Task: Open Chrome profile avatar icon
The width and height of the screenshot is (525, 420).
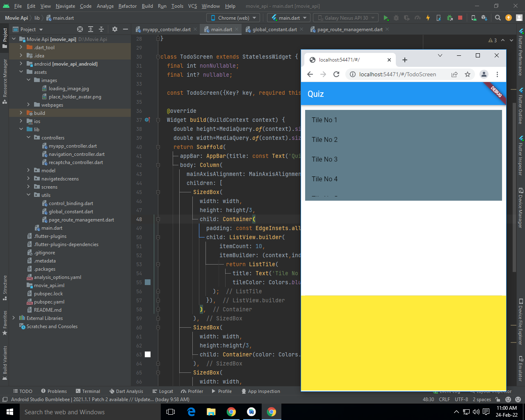Action: click(484, 74)
